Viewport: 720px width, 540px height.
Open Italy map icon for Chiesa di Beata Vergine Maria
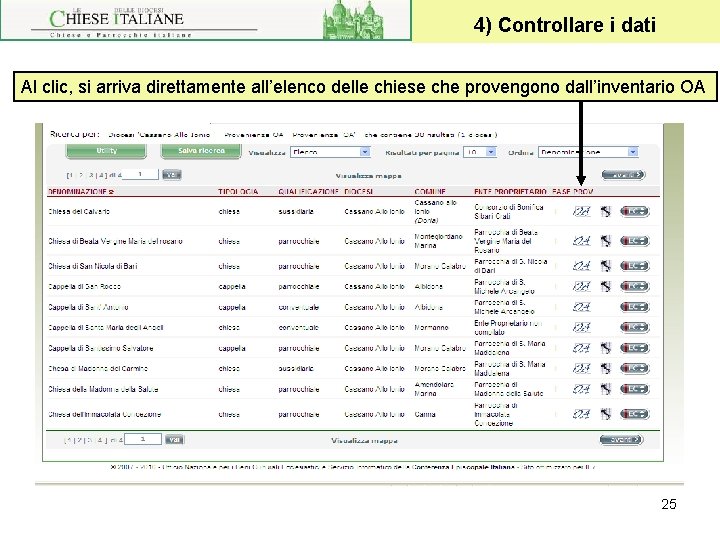click(x=606, y=241)
